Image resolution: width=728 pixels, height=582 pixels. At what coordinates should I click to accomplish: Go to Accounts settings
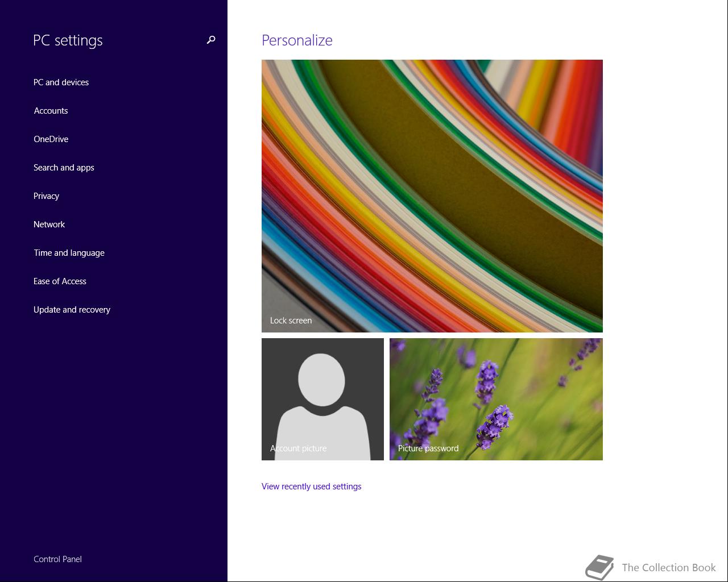point(51,111)
